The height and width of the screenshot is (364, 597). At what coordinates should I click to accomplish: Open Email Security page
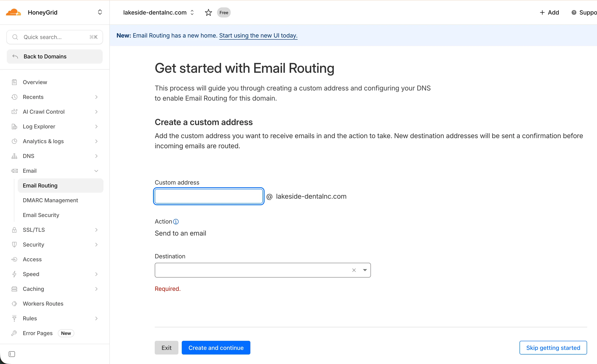coord(41,215)
